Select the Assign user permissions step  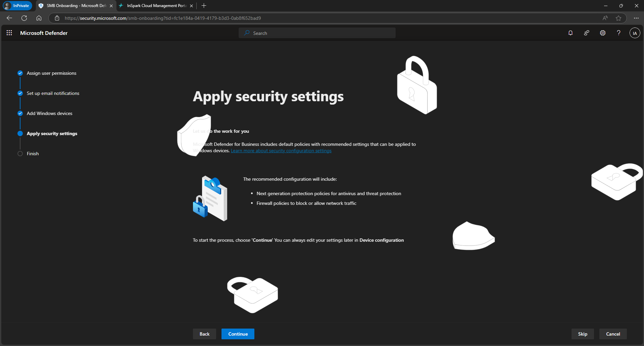pyautogui.click(x=51, y=73)
